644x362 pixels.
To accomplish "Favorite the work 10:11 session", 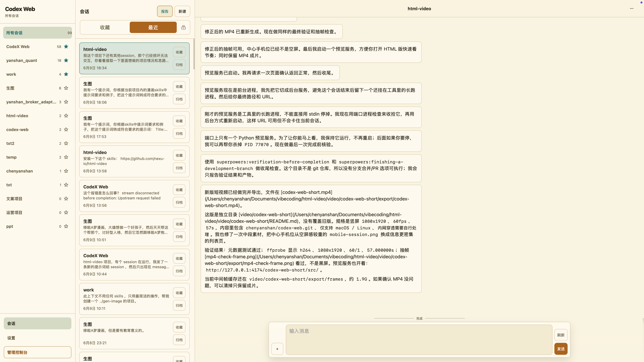I will coord(179,293).
